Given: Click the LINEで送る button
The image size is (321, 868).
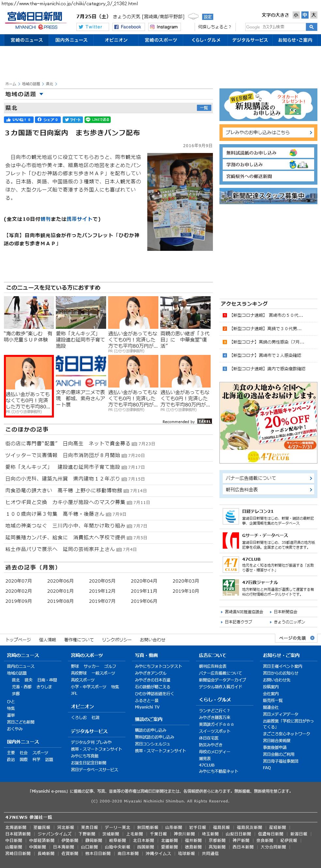Looking at the screenshot, I should 97,120.
